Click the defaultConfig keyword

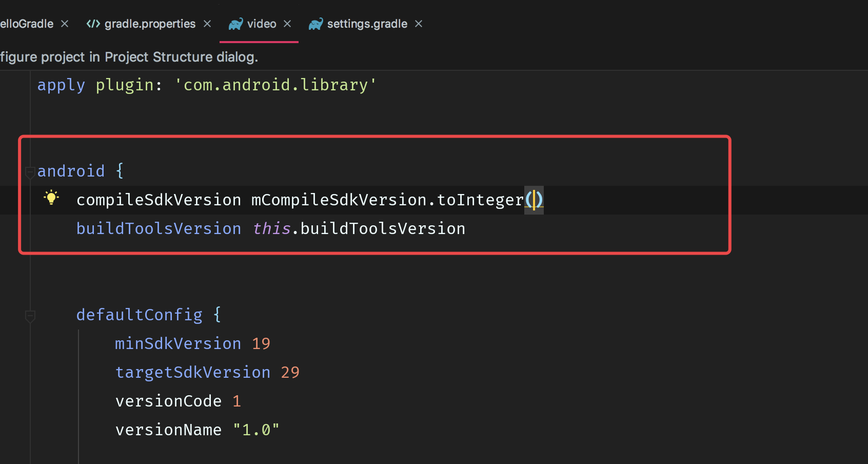click(140, 315)
